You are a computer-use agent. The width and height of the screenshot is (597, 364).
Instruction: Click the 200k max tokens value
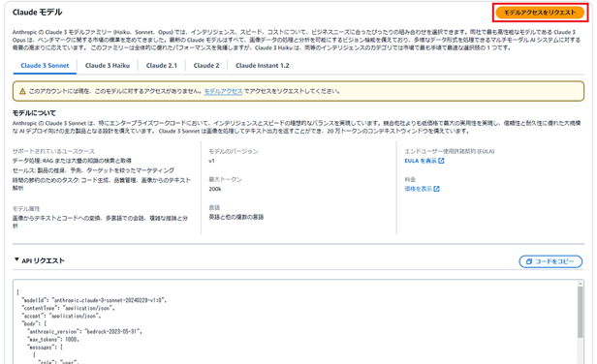[x=215, y=189]
